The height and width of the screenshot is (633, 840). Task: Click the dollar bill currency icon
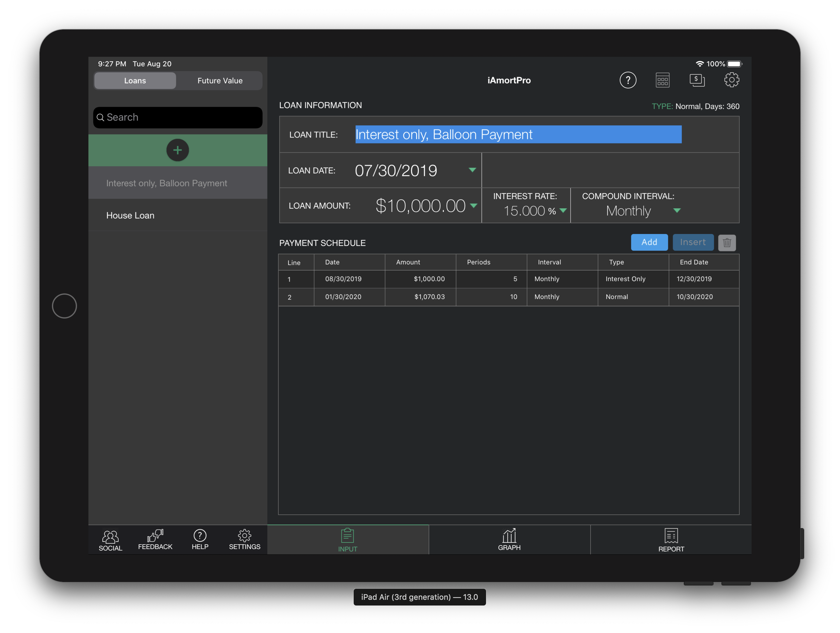tap(697, 80)
